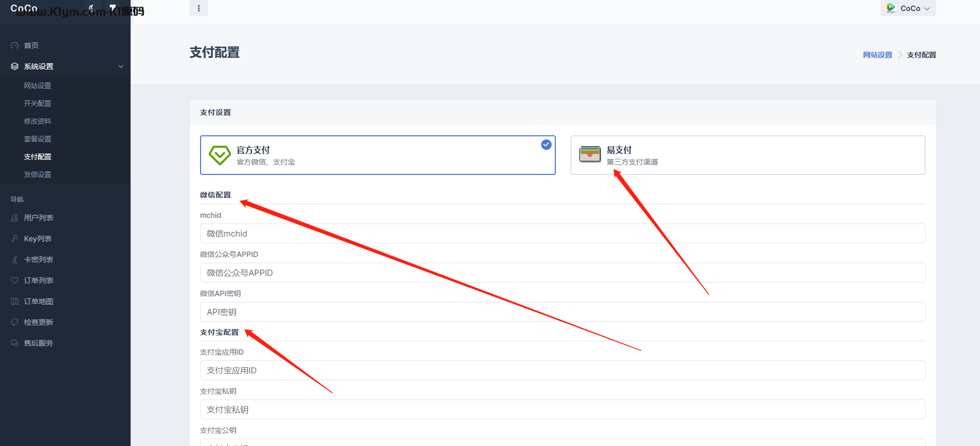The image size is (980, 446).
Task: Toggle dark mode with the moon icon
Action: point(92,8)
